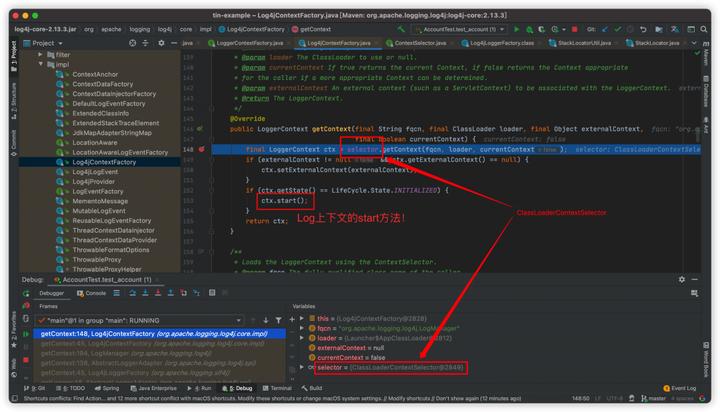Screen dimensions: 720x412
Task: Step out in the debugger toolbar
Action: pyautogui.click(x=170, y=293)
